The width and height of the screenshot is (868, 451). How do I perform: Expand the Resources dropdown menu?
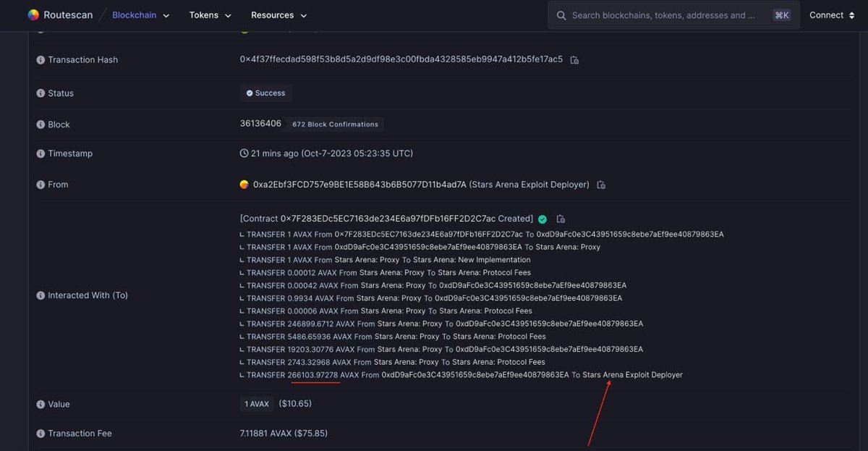pyautogui.click(x=279, y=15)
